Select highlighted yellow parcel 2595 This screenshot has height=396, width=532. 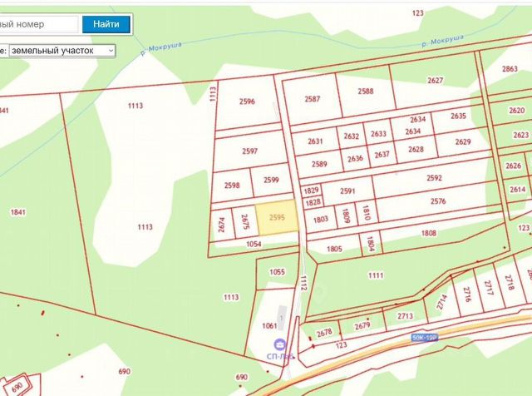pos(277,217)
